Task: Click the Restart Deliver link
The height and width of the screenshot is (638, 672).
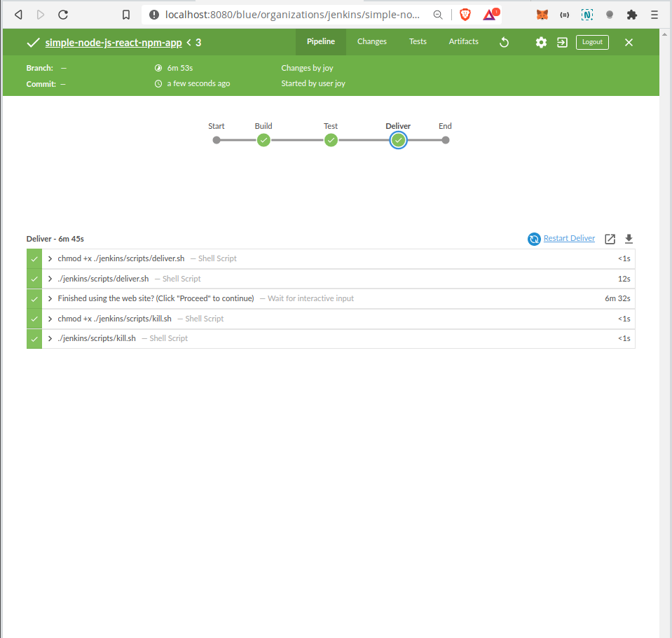Action: pos(569,238)
